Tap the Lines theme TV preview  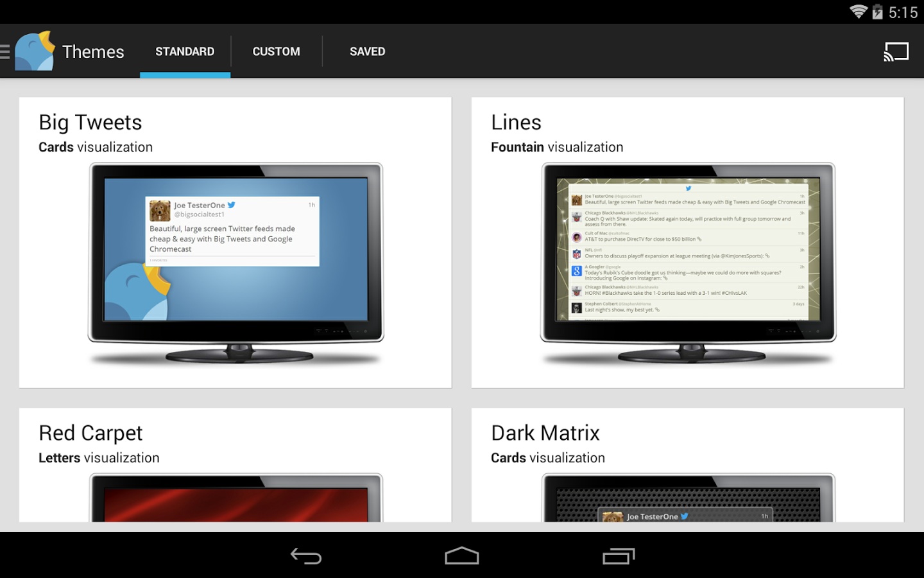point(687,257)
